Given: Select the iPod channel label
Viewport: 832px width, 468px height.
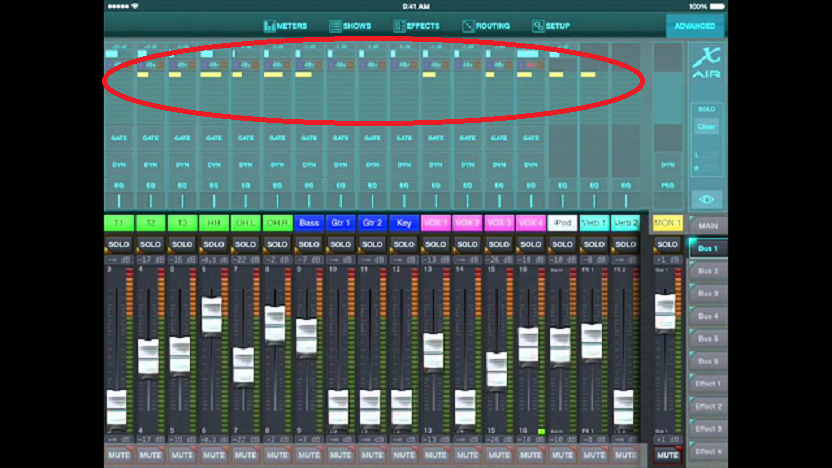Looking at the screenshot, I should click(x=562, y=223).
